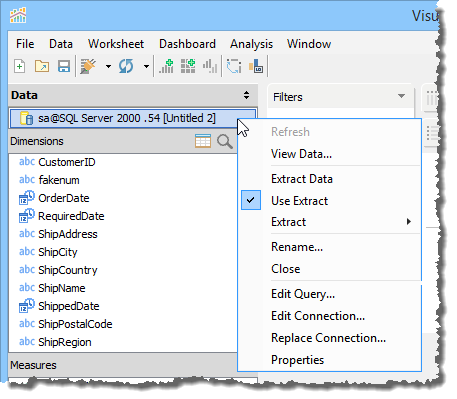The width and height of the screenshot is (457, 399).
Task: Click the new workbook icon
Action: 20,66
